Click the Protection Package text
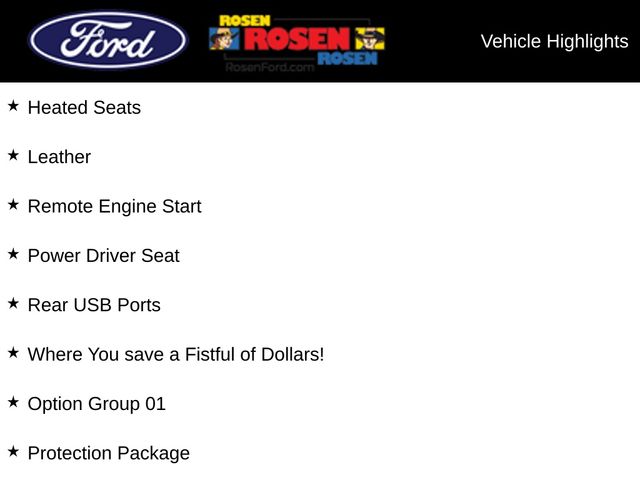The height and width of the screenshot is (480, 640). pos(108,453)
